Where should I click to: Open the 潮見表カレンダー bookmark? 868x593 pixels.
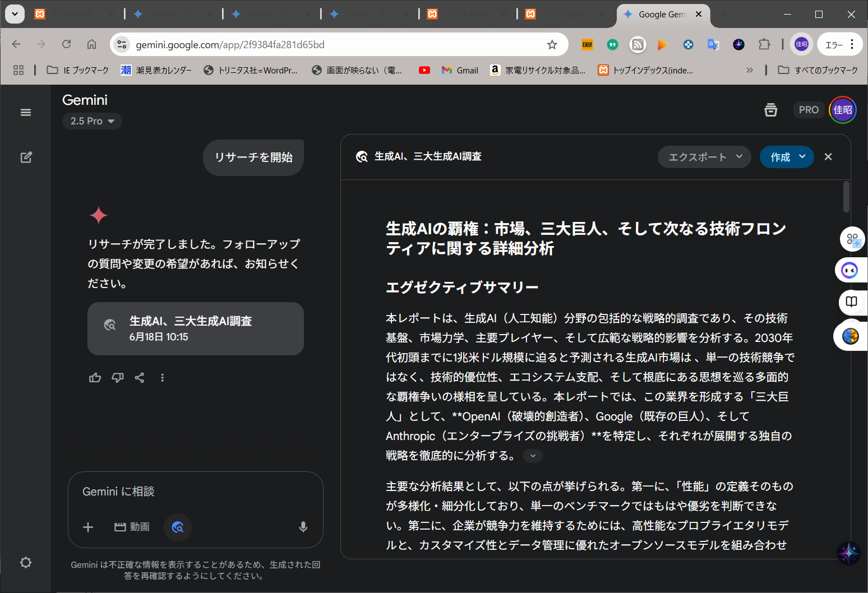coord(156,70)
